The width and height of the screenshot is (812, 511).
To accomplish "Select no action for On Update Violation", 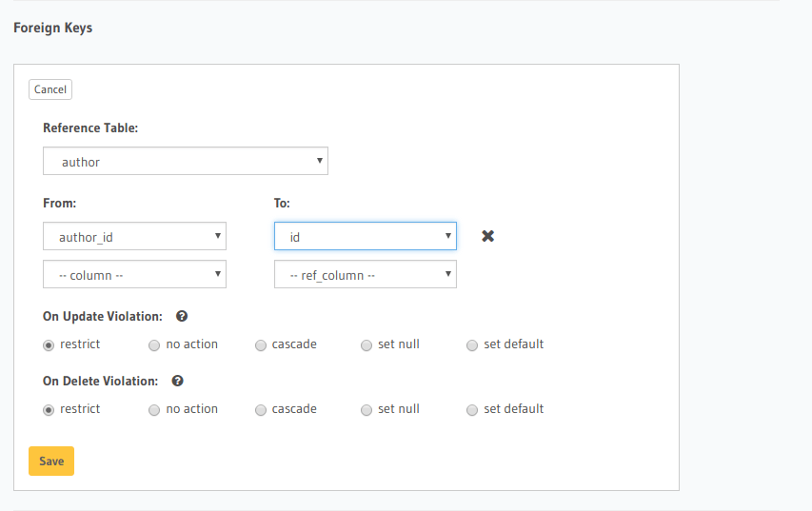I will click(x=154, y=345).
